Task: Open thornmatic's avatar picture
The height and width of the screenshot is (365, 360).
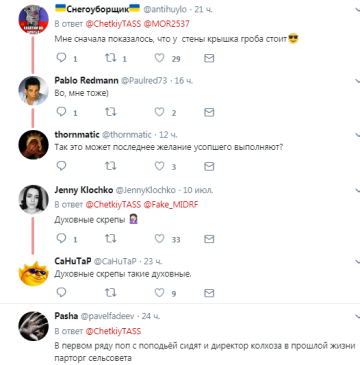Action: (x=33, y=145)
